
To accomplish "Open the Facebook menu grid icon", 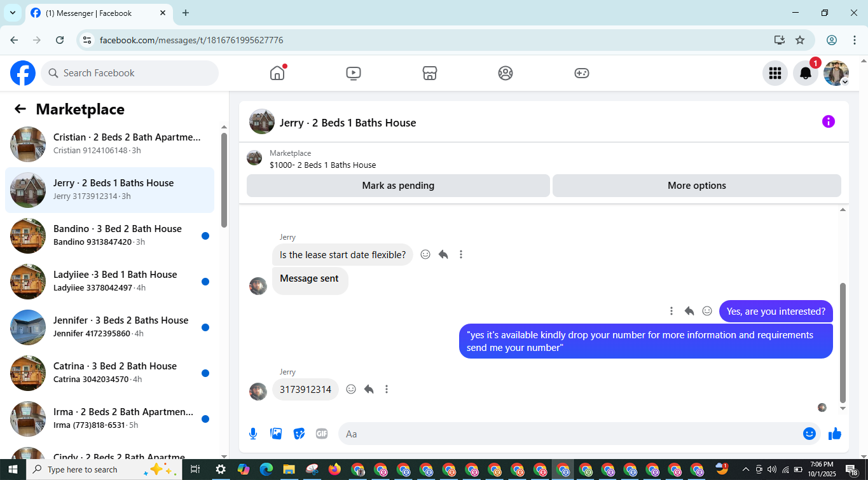I will pyautogui.click(x=775, y=73).
